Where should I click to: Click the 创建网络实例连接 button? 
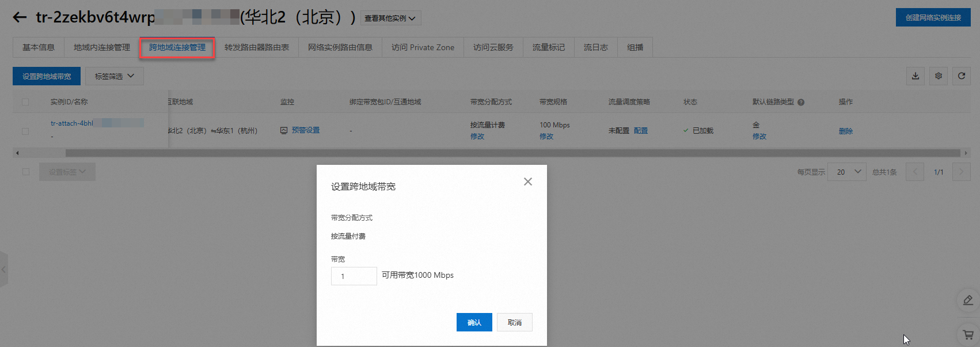933,17
